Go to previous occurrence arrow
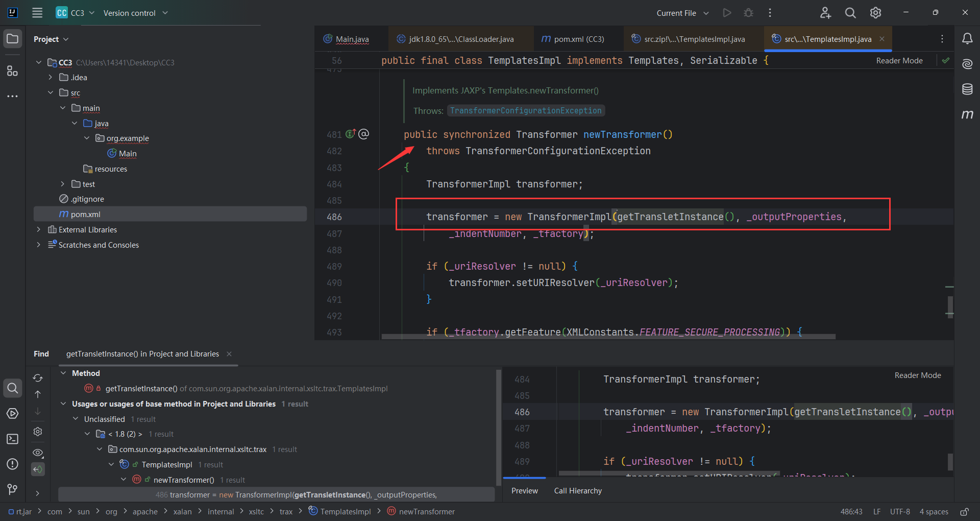Screen dimensions: 980x521 click(x=38, y=394)
